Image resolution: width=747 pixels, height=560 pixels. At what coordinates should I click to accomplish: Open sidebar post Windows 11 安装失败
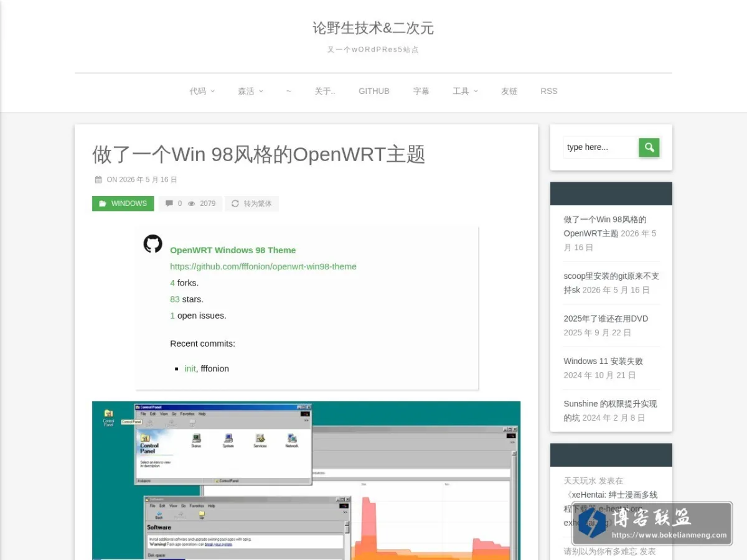click(603, 361)
